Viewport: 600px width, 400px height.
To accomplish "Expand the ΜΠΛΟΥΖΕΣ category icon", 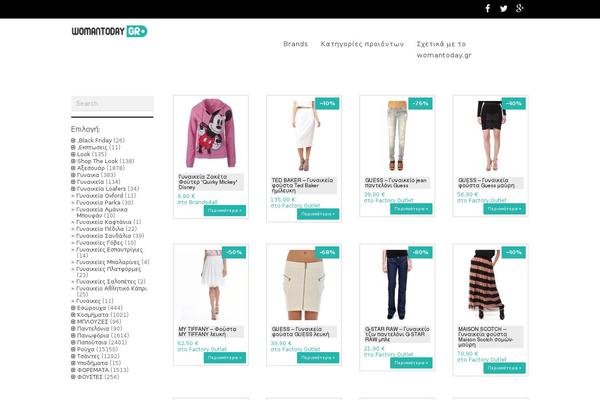I will click(x=73, y=322).
